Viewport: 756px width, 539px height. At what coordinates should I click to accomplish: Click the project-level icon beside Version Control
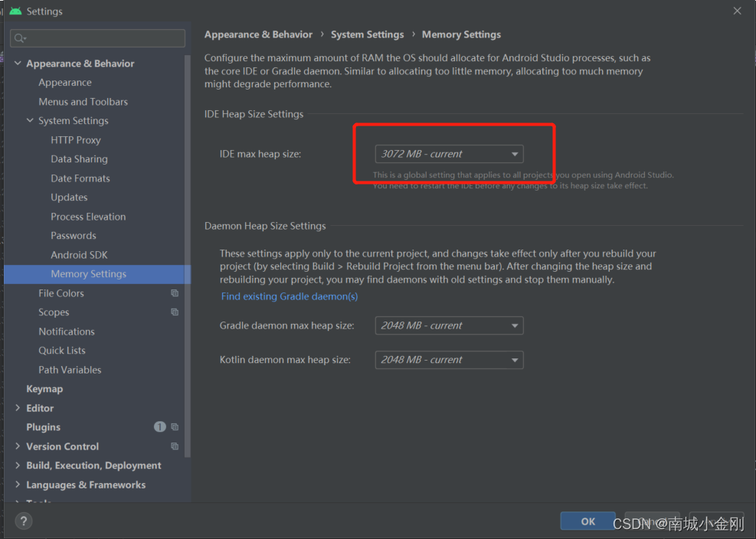point(175,446)
